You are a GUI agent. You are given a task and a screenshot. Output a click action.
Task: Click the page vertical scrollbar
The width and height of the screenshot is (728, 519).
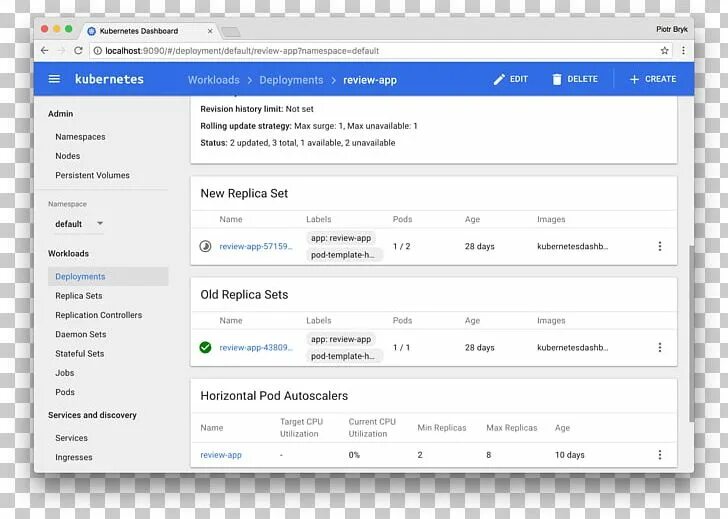coord(691,333)
